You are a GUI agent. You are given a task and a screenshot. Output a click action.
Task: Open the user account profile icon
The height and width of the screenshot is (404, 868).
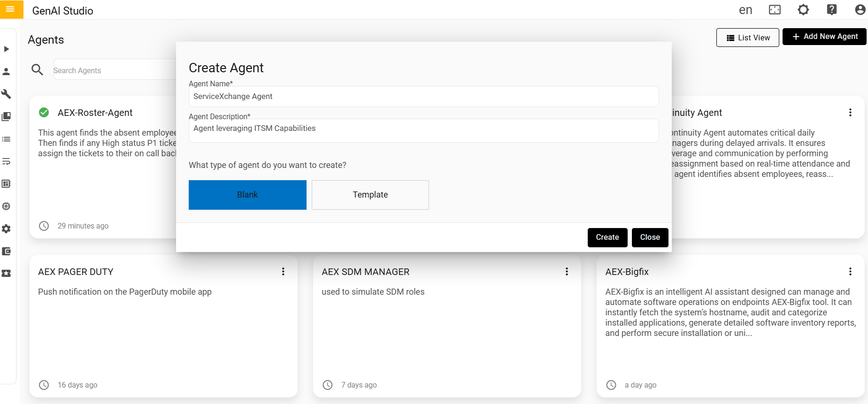coord(860,10)
